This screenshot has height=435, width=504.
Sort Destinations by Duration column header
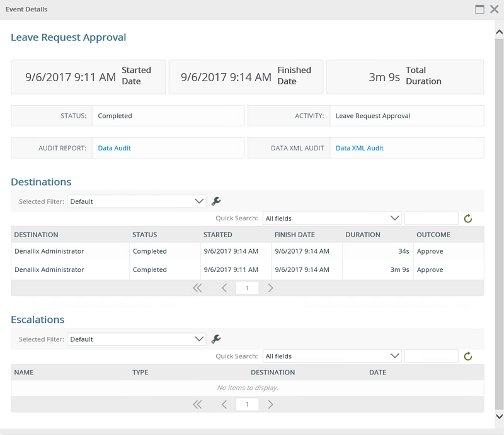(x=363, y=235)
